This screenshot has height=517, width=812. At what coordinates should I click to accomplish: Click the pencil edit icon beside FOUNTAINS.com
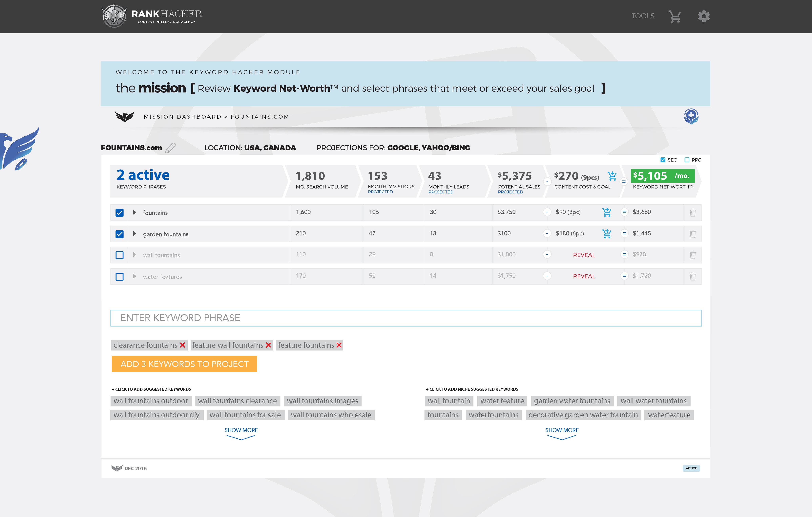[170, 148]
